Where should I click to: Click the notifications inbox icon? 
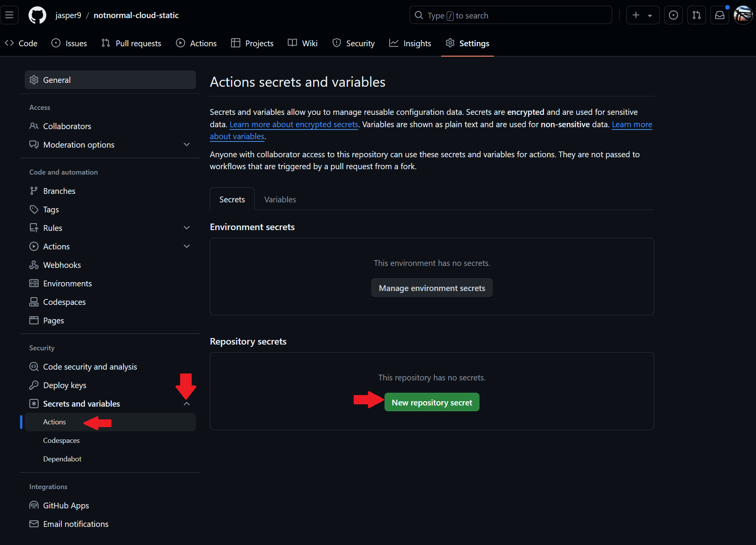tap(720, 15)
